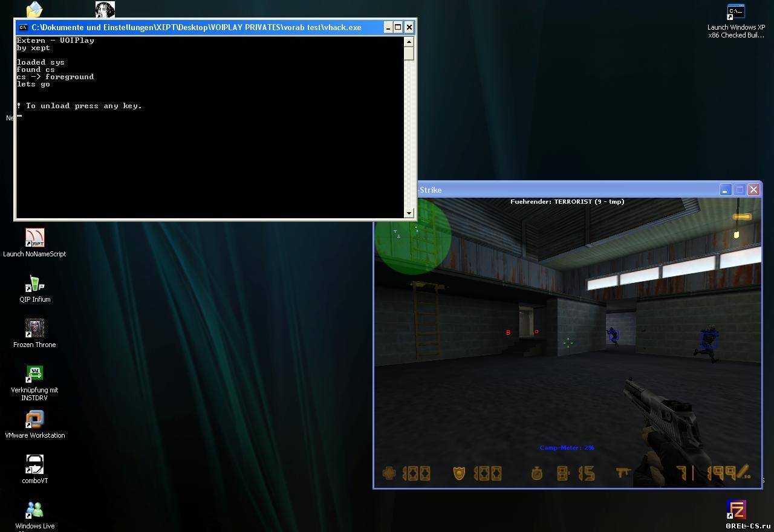Maximize the vhack.exe console window
The height and width of the screenshot is (532, 774).
[398, 27]
